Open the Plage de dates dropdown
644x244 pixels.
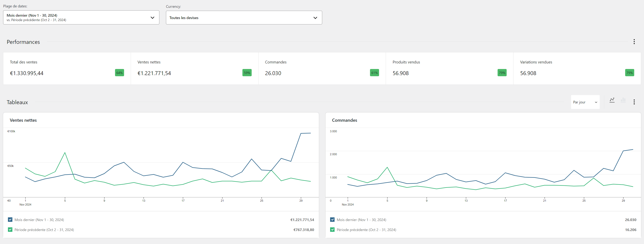coord(81,18)
